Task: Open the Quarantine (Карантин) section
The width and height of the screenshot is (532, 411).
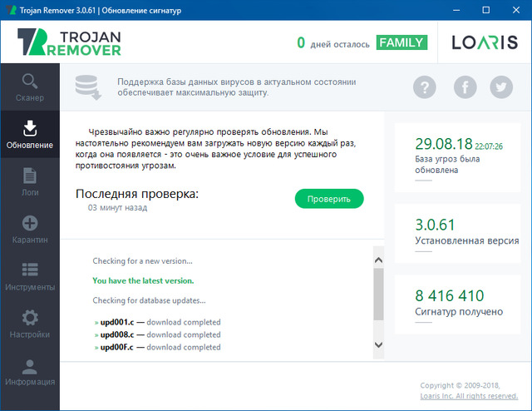Action: [x=30, y=230]
